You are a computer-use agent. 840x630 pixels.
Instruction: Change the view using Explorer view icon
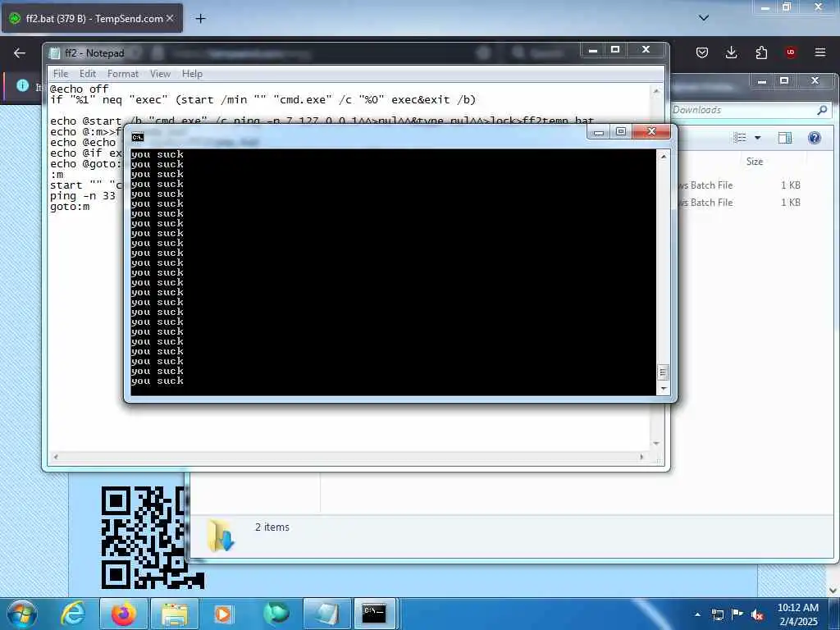click(740, 138)
